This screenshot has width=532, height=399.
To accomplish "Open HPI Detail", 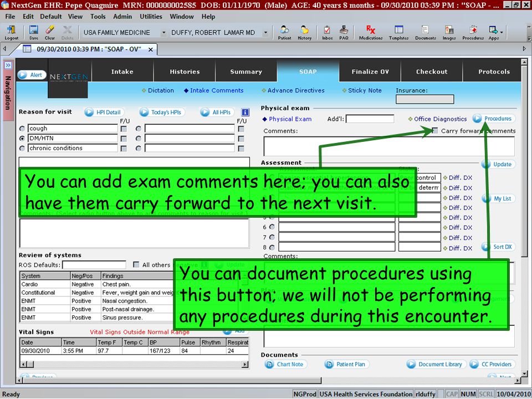I will coord(104,112).
